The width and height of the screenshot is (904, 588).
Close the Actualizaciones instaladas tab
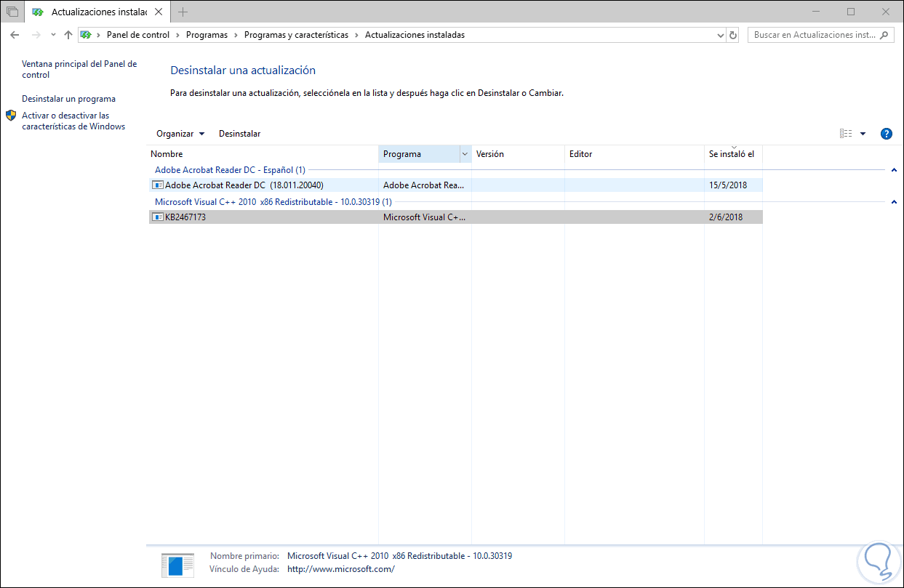coord(159,12)
